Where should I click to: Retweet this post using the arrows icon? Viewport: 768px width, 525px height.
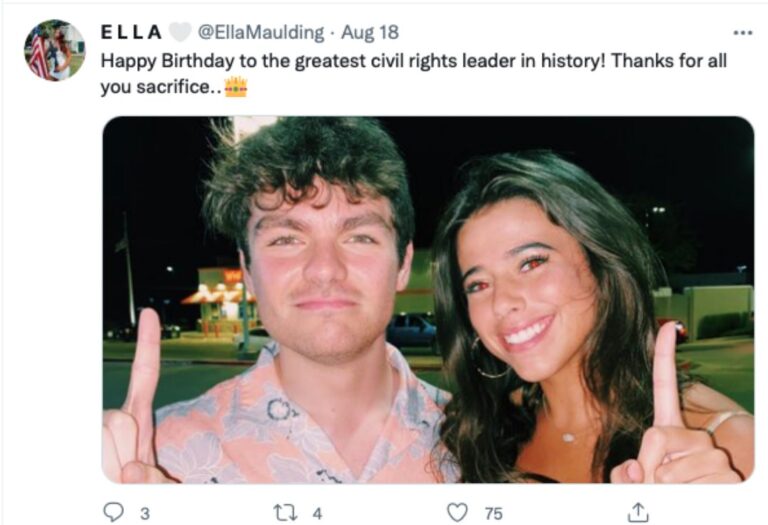click(x=283, y=512)
